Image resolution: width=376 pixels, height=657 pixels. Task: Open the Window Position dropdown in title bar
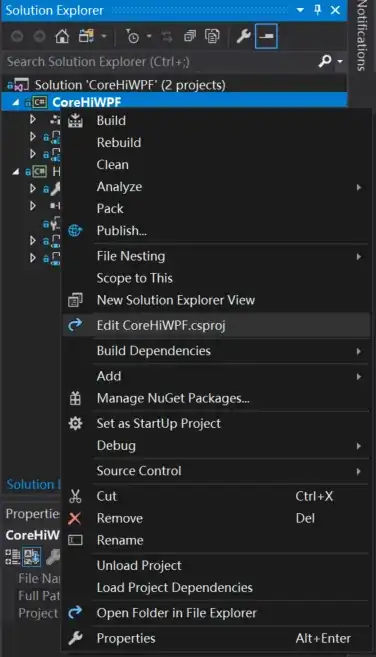click(x=300, y=10)
